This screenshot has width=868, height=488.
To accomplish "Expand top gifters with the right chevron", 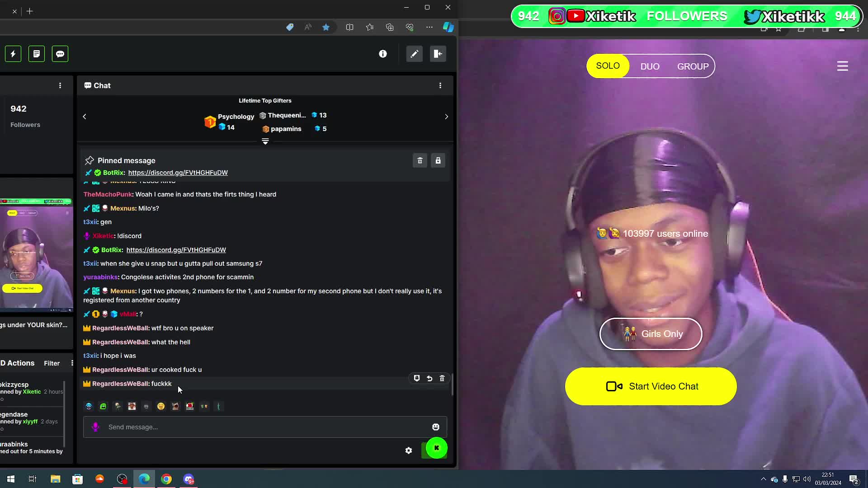I will coord(447,117).
